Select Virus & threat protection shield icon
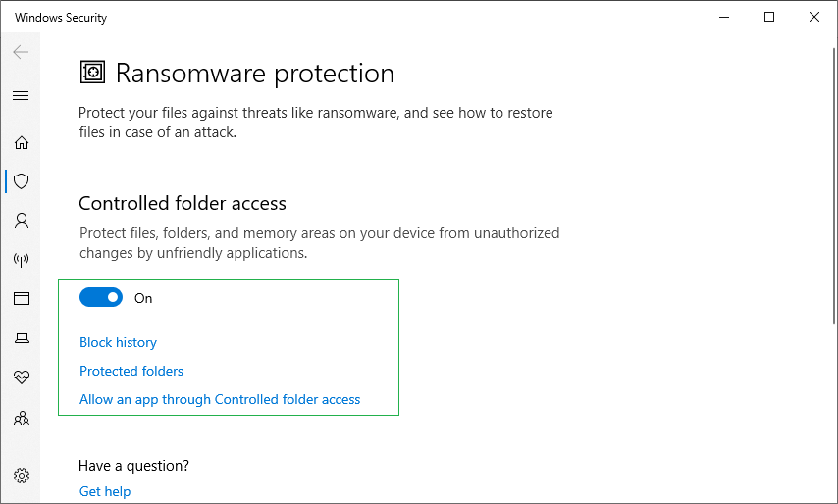838x504 pixels. (22, 181)
